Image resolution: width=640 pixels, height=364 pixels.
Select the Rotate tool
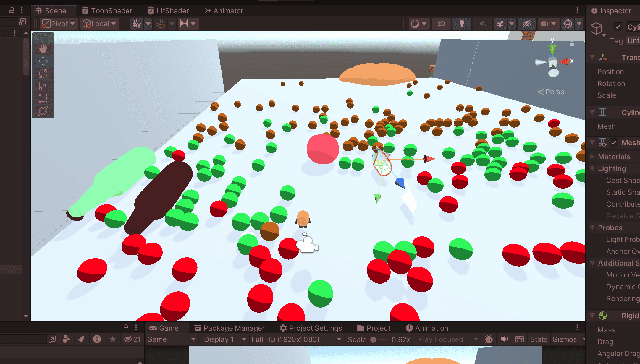pos(43,74)
